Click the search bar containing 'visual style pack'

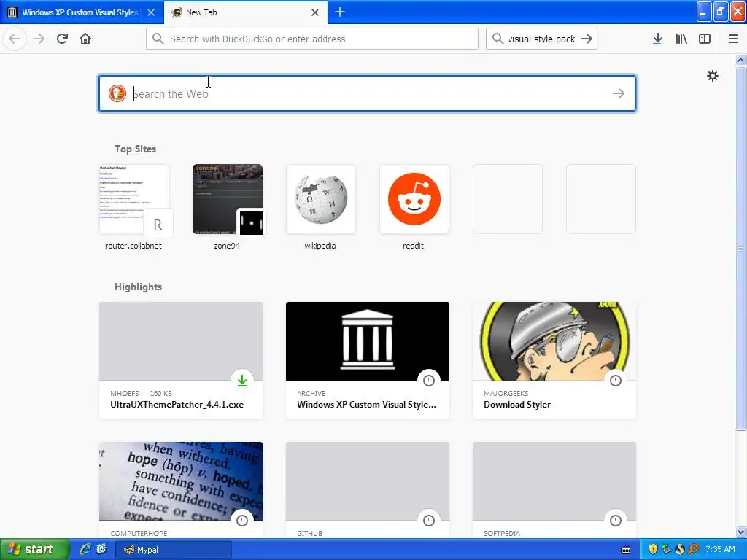[x=543, y=39]
